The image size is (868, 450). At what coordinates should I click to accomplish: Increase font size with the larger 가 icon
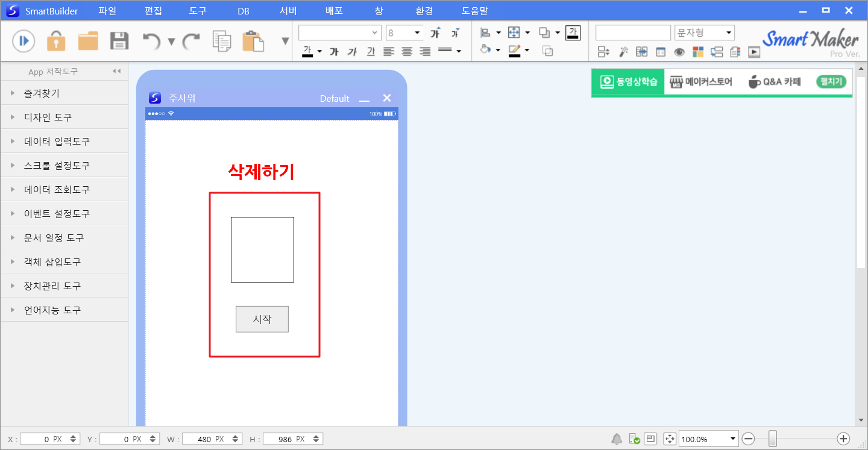(x=435, y=33)
